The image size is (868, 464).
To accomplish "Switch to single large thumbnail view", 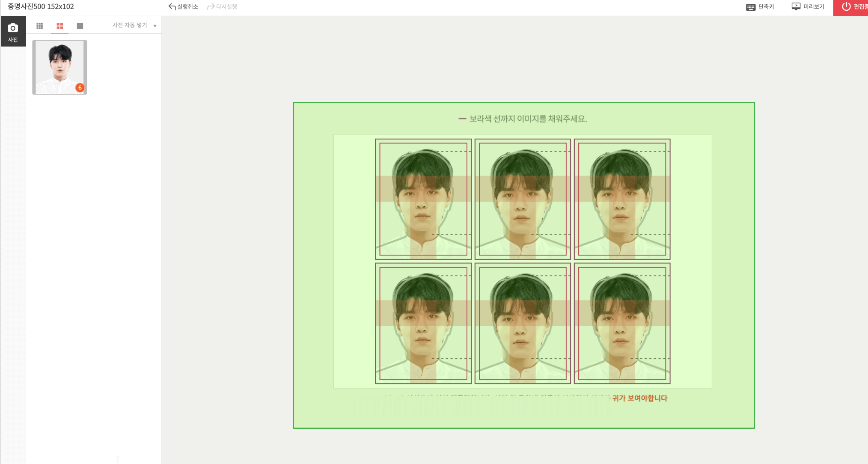I will point(80,26).
